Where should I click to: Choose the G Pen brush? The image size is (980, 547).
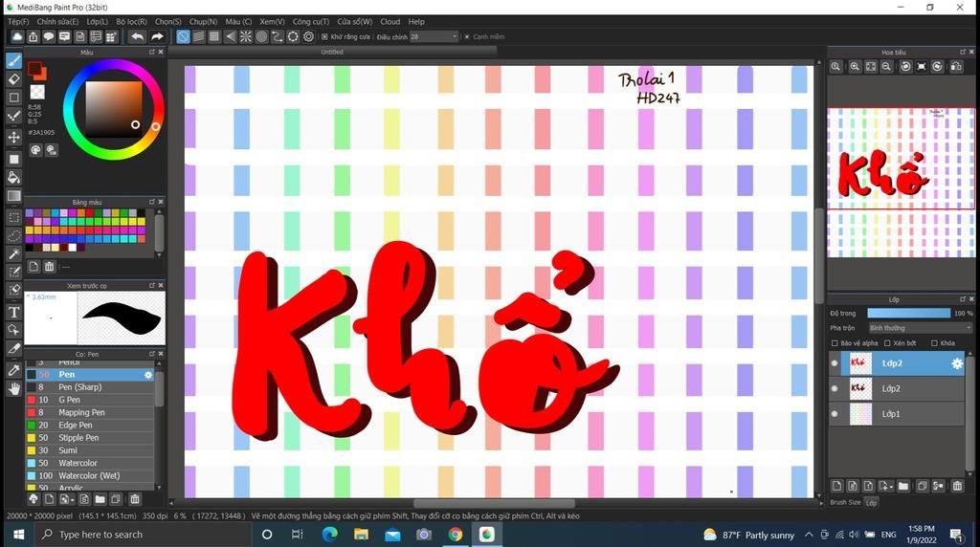pos(90,400)
